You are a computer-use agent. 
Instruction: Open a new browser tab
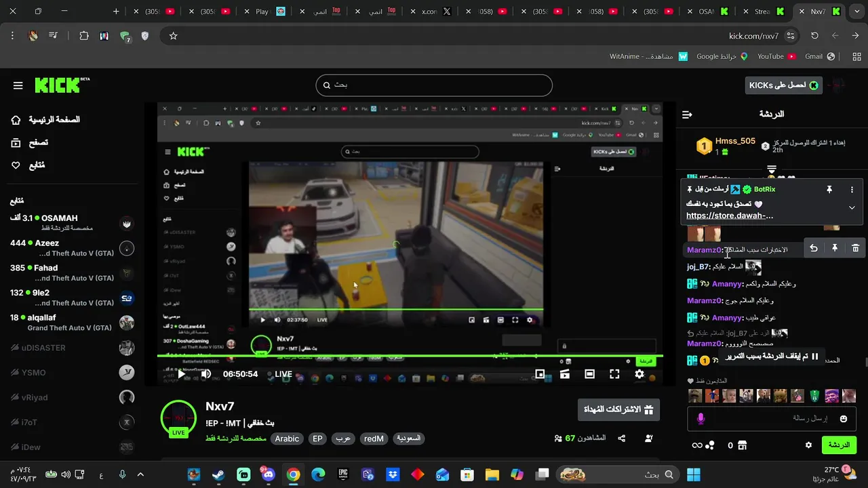(116, 12)
